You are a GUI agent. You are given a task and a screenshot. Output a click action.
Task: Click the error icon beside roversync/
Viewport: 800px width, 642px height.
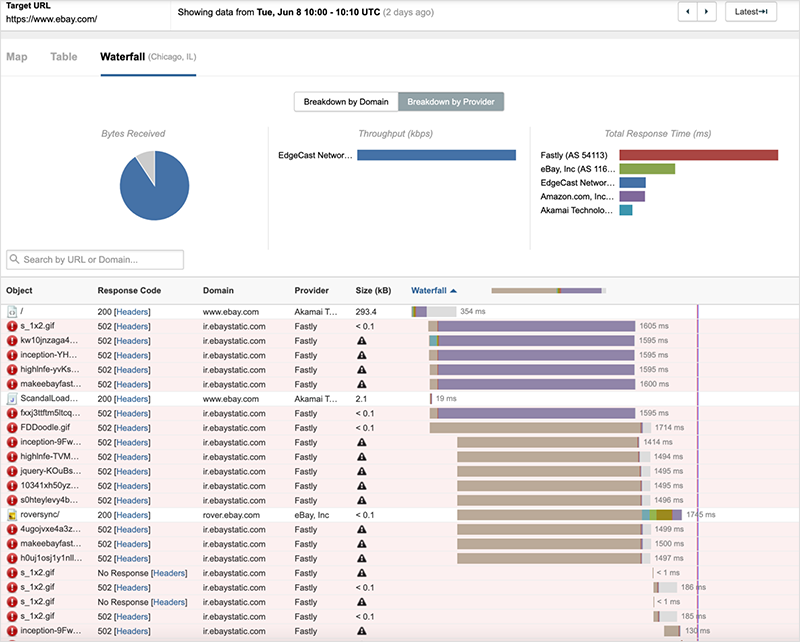tap(12, 515)
